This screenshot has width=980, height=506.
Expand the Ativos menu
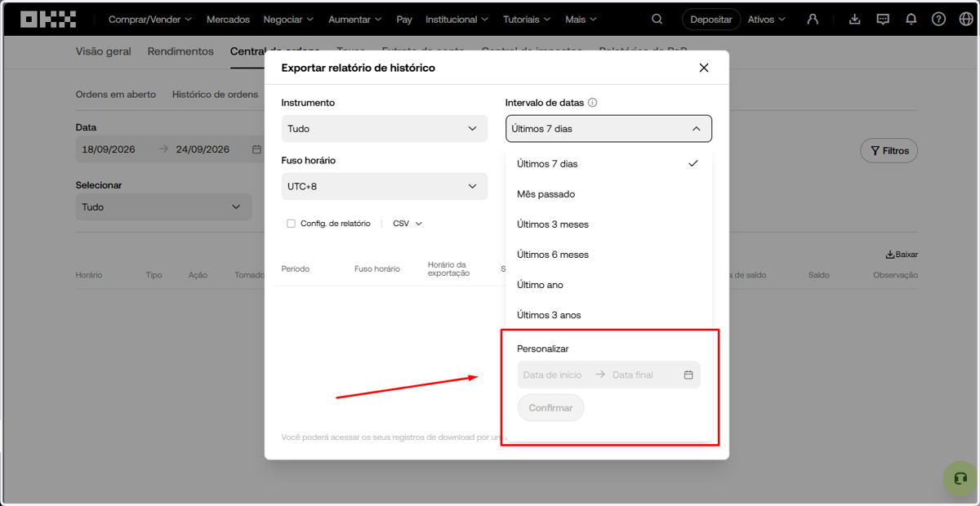[767, 19]
